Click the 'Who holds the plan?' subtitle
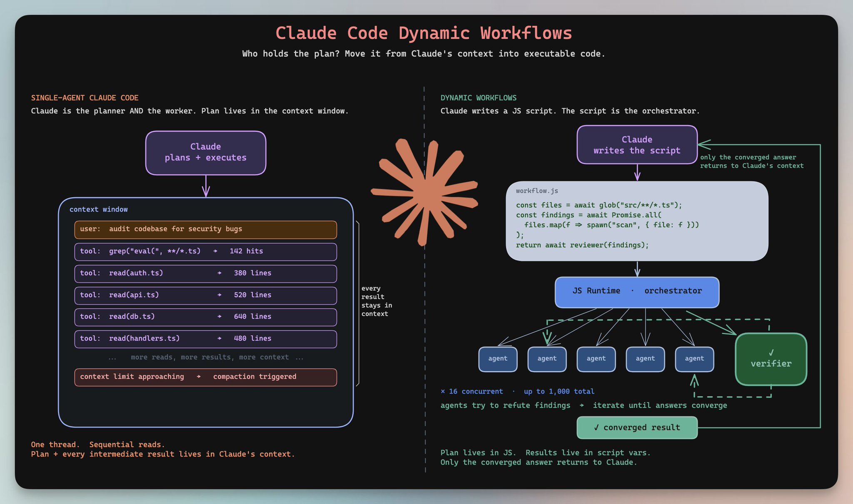 click(x=424, y=54)
